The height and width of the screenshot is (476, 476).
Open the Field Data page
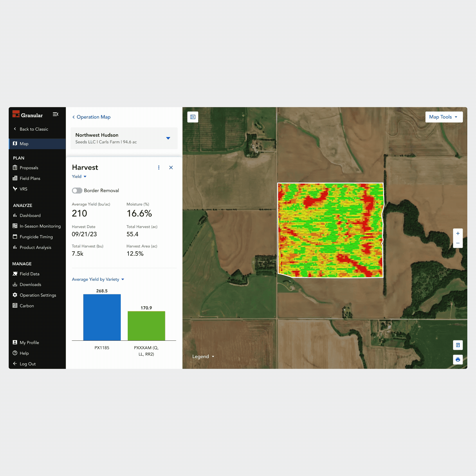(x=30, y=274)
